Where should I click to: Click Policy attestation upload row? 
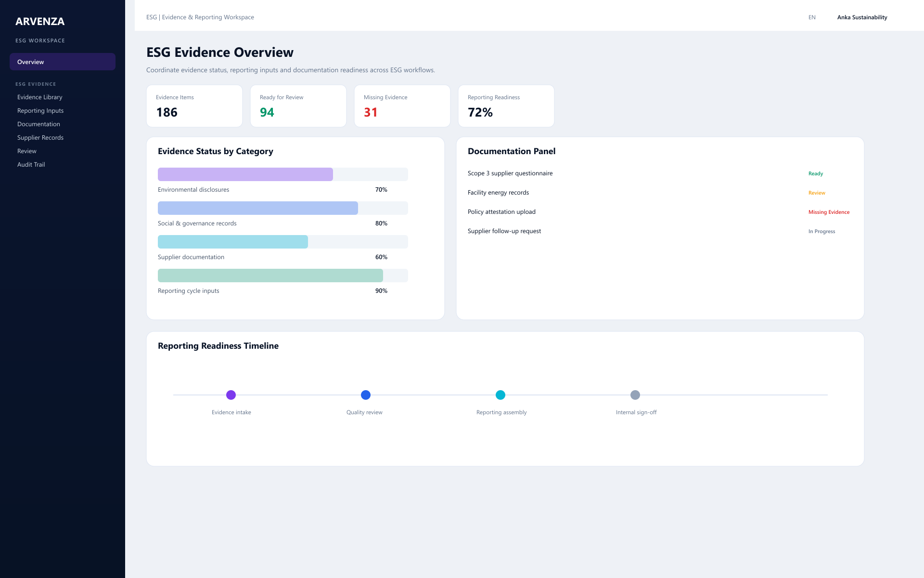pyautogui.click(x=660, y=212)
